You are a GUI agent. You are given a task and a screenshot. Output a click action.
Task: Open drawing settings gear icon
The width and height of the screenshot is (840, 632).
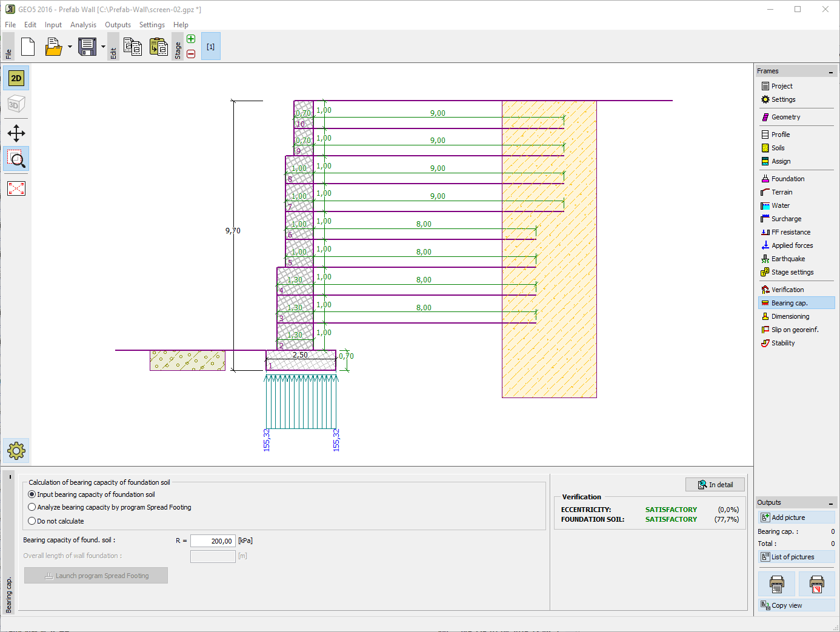[16, 451]
